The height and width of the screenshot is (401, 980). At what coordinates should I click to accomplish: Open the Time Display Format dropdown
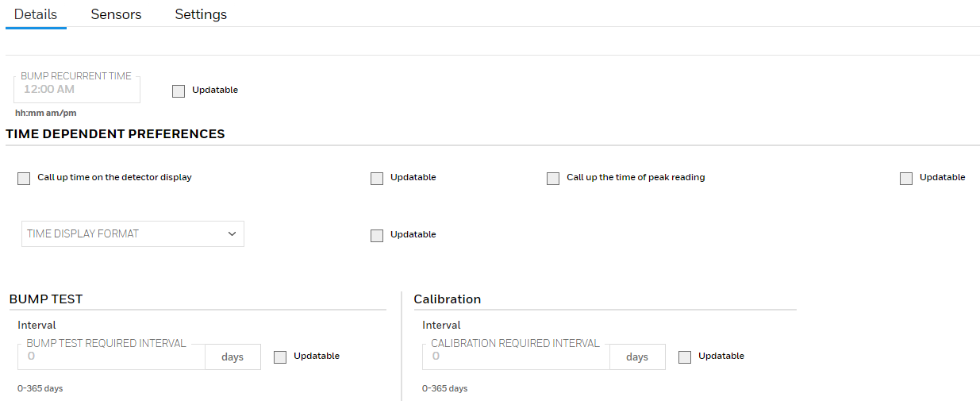tap(132, 234)
